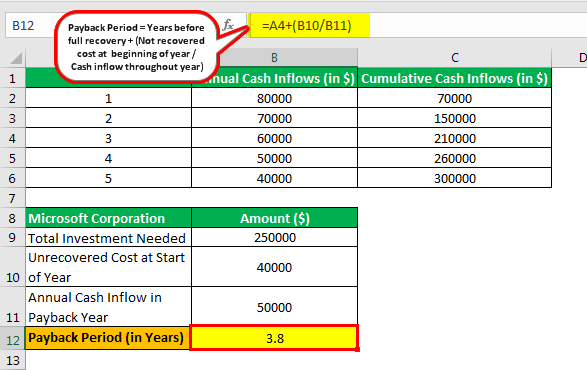Select row 5 header
The height and width of the screenshot is (370, 587).
coord(12,158)
